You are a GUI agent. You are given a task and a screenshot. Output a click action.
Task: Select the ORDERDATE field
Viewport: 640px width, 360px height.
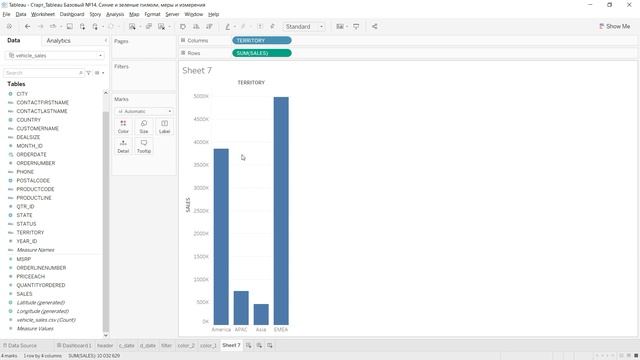point(31,155)
